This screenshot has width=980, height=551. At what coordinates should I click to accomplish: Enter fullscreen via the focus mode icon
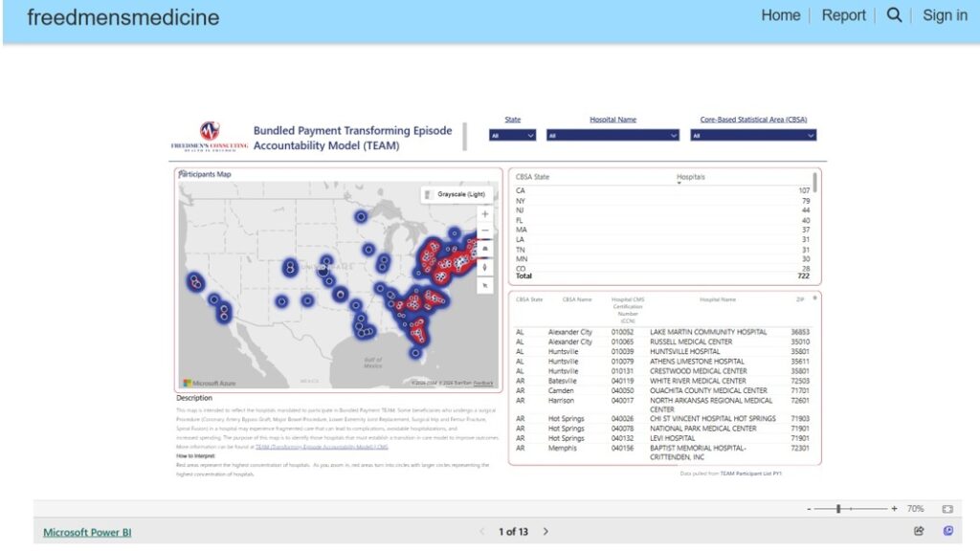click(946, 508)
